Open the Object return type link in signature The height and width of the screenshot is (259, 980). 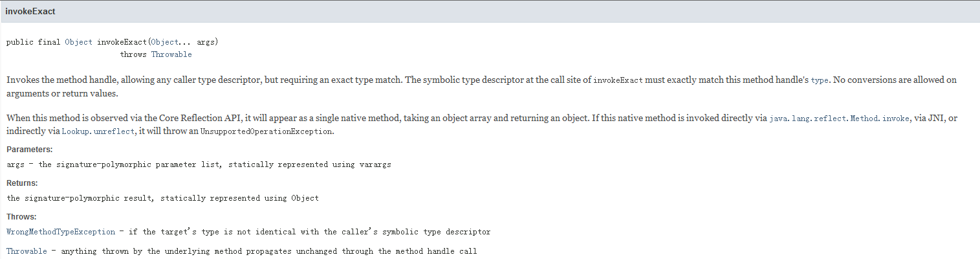(79, 42)
